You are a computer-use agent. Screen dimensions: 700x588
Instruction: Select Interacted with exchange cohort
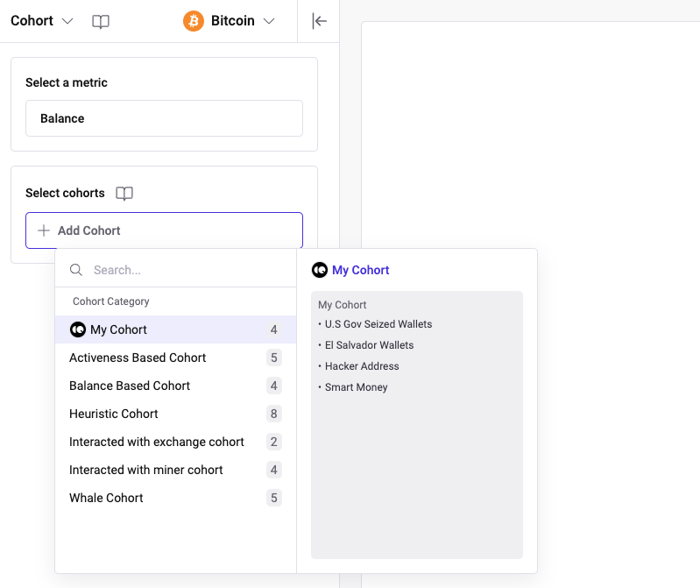(157, 442)
